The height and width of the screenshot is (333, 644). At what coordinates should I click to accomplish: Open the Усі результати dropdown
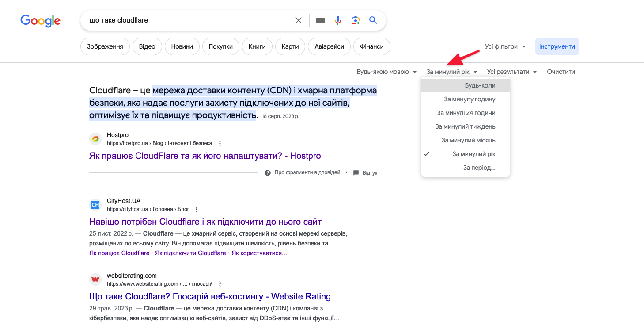(x=512, y=72)
